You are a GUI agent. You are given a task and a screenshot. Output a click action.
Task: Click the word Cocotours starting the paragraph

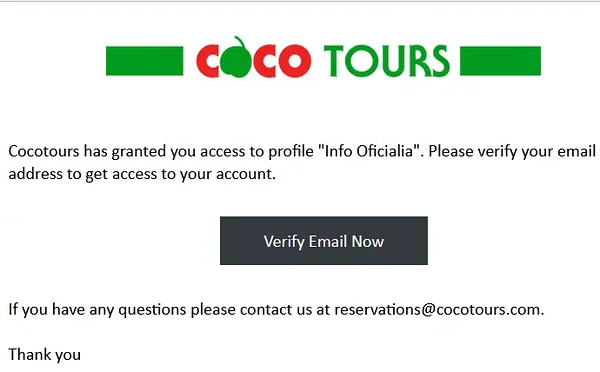[x=44, y=151]
